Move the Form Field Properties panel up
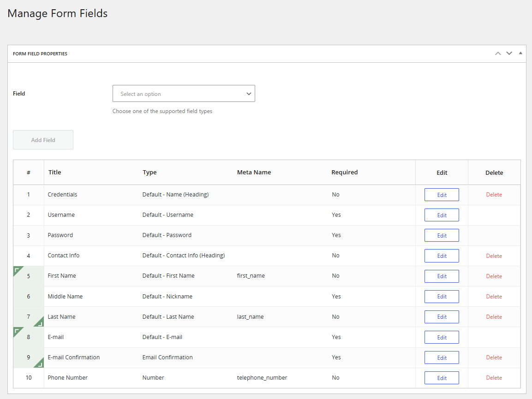The height and width of the screenshot is (399, 532). [x=498, y=53]
